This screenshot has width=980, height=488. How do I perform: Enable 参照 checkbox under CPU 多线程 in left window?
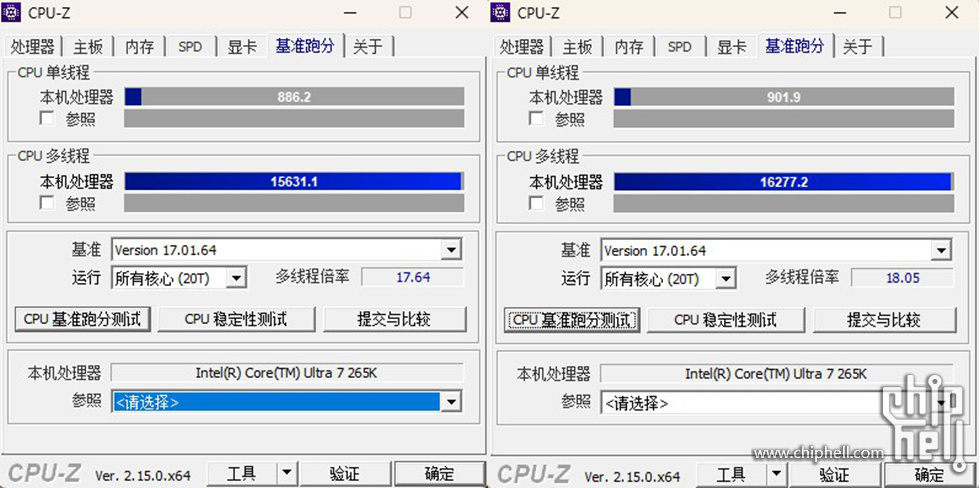pyautogui.click(x=46, y=202)
